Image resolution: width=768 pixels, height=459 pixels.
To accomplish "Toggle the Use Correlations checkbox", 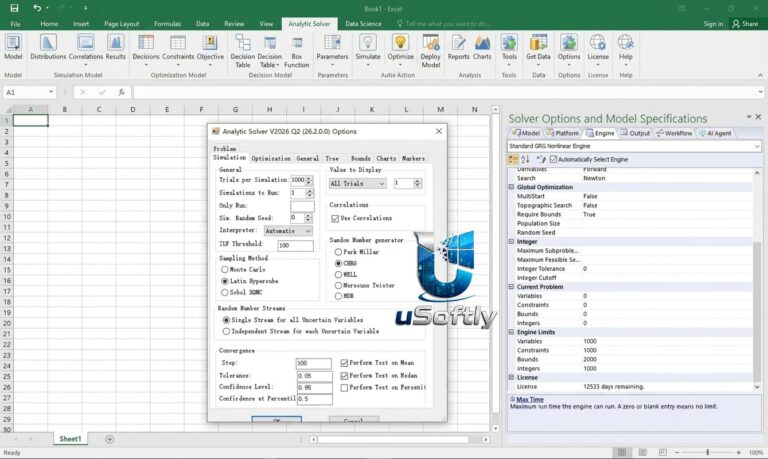I will coord(335,218).
